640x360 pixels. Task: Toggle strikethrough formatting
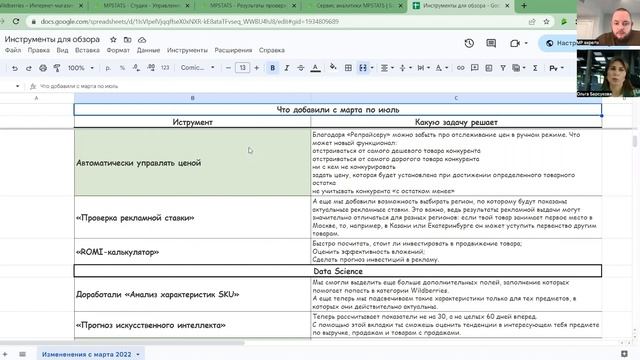301,68
